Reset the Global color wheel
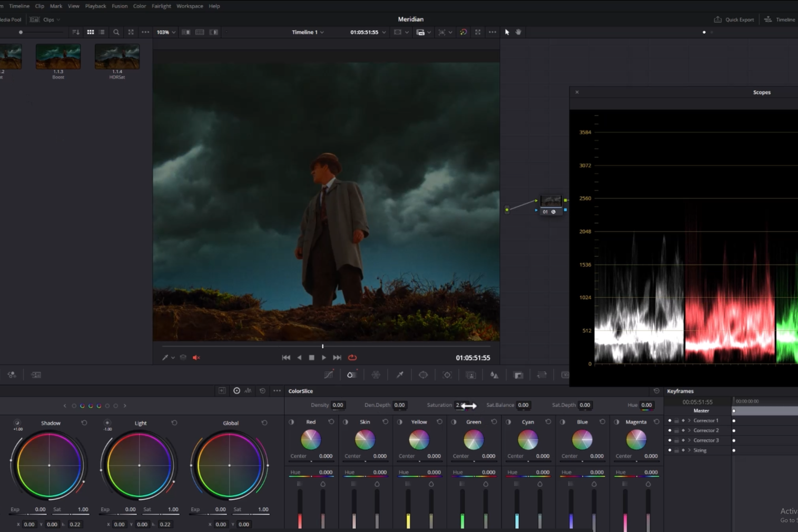The image size is (798, 532). [x=264, y=423]
